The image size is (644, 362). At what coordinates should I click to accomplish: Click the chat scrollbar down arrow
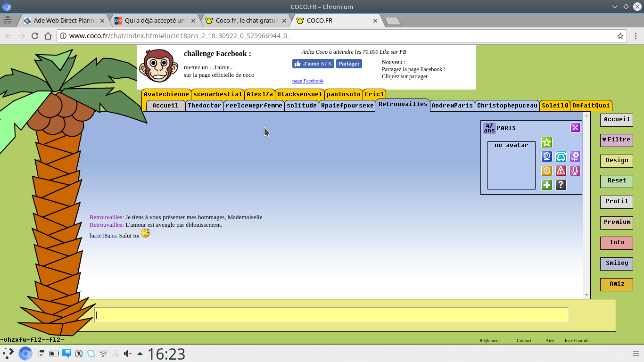[x=587, y=295]
